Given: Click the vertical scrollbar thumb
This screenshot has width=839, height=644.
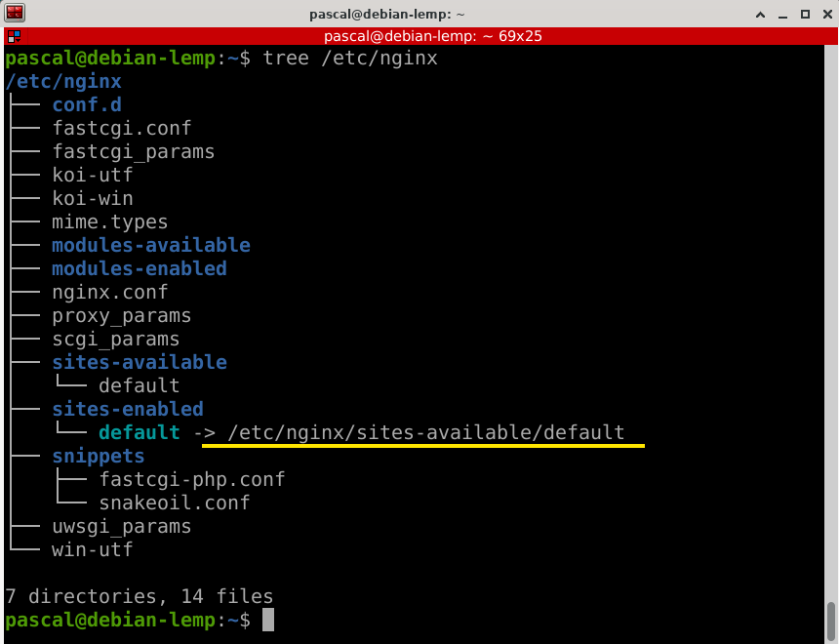Looking at the screenshot, I should point(830,621).
